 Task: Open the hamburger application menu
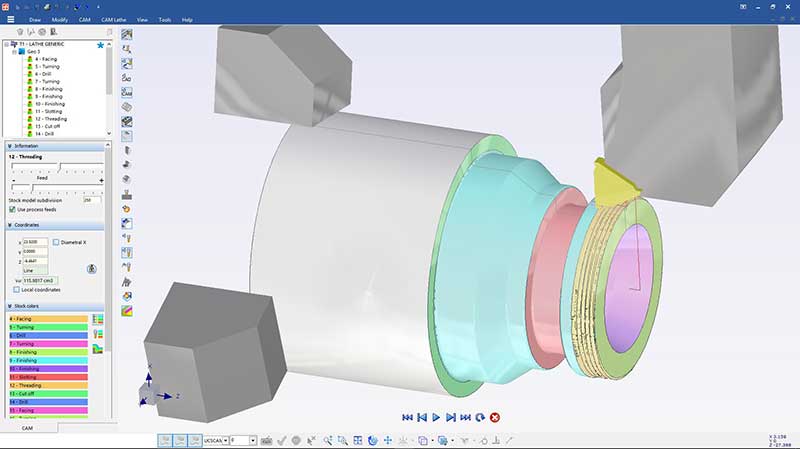[x=9, y=19]
